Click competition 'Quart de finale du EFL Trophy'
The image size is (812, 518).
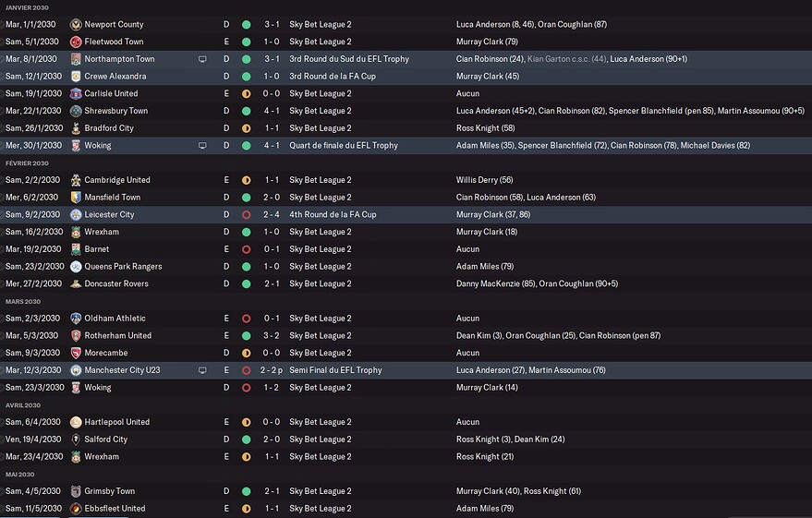(x=344, y=145)
